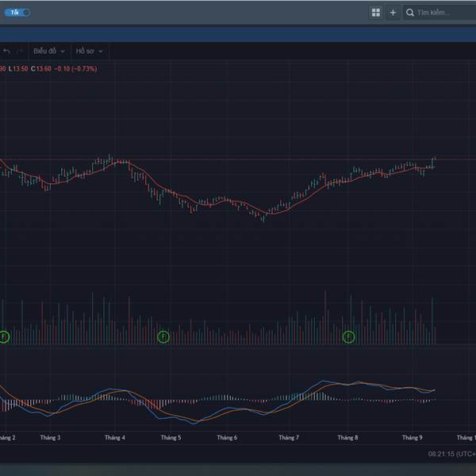
Task: Click the redo arrow icon
Action: [20, 52]
